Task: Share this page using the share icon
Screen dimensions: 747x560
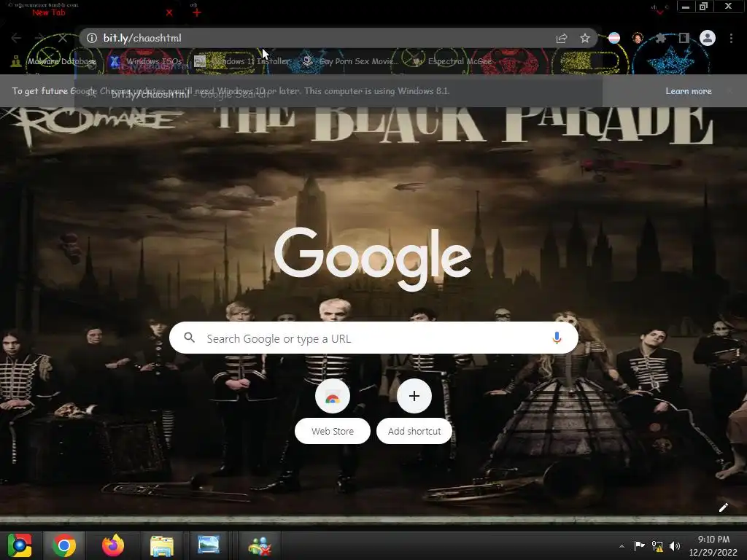Action: click(x=562, y=38)
